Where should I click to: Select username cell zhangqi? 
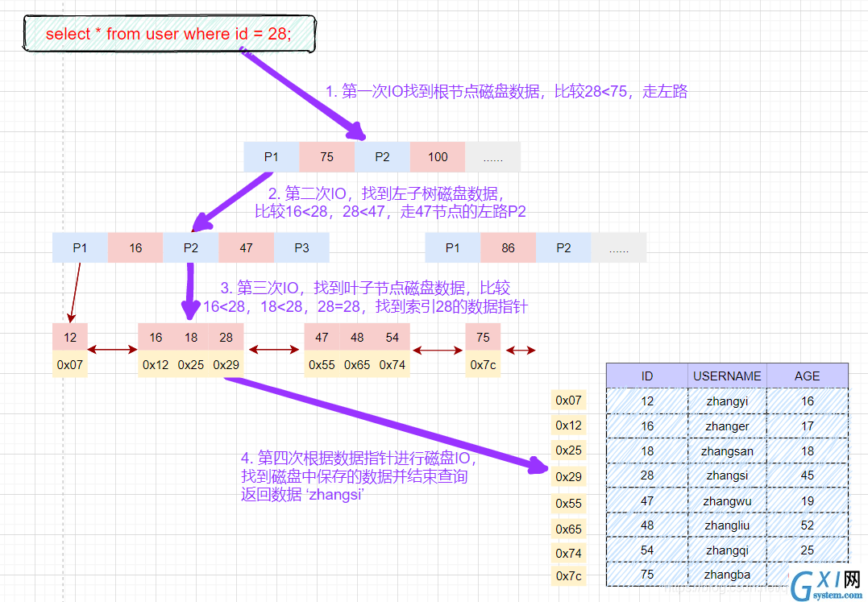(x=728, y=550)
